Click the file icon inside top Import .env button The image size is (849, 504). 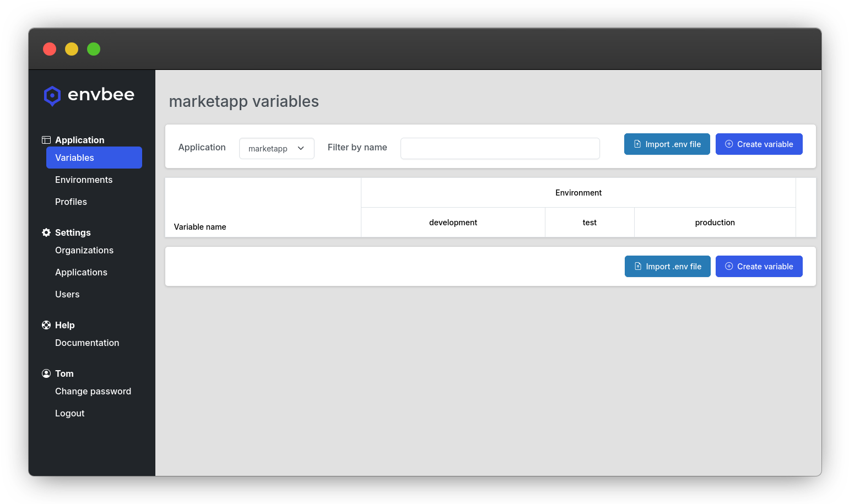point(637,144)
